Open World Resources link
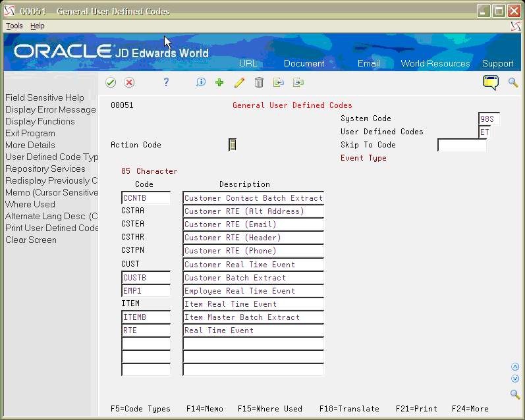 click(x=435, y=63)
